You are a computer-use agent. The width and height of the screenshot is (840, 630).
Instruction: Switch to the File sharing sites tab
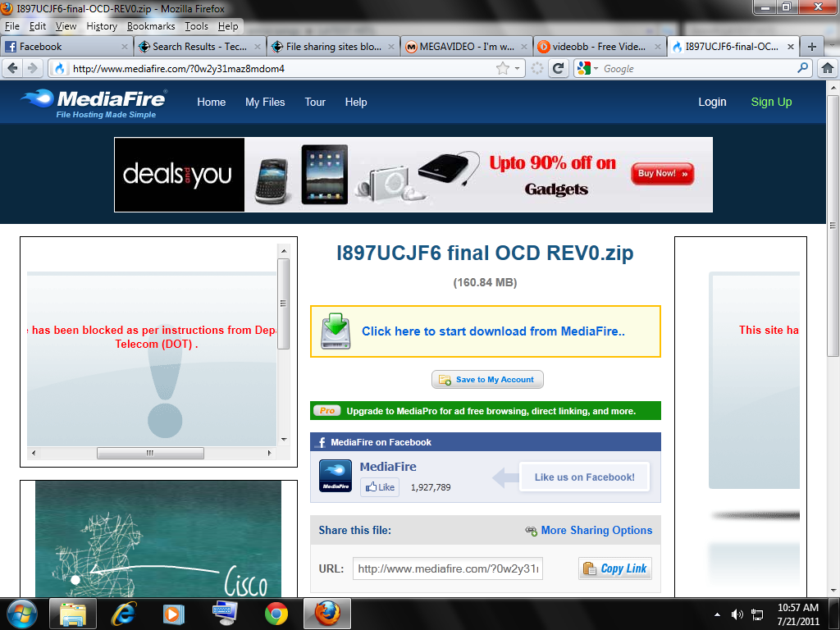[x=333, y=47]
